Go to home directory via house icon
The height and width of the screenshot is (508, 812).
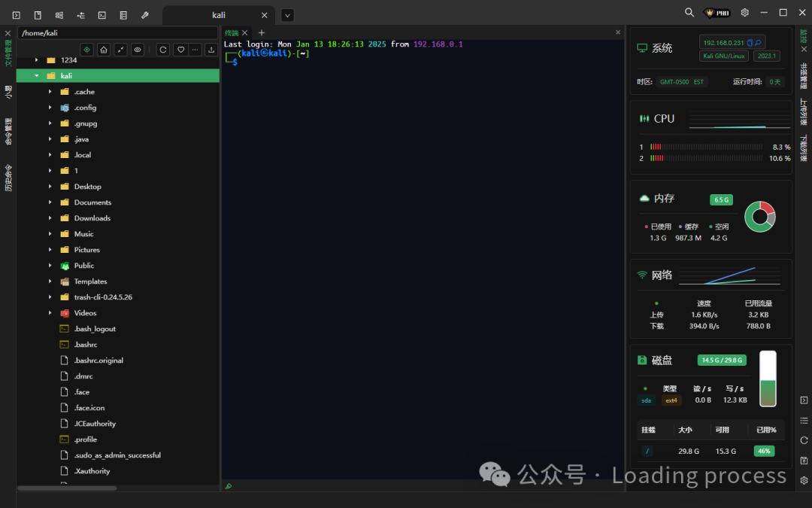coord(104,50)
